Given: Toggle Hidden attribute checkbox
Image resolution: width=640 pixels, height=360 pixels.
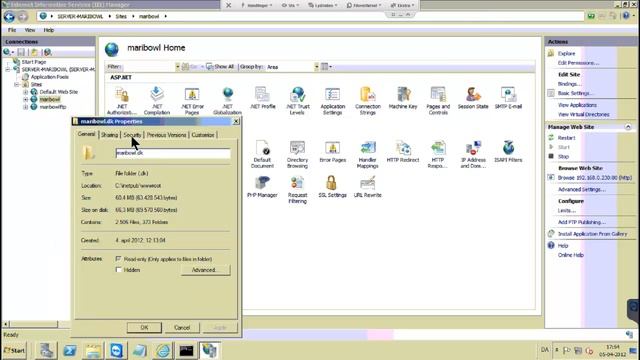Looking at the screenshot, I should tap(118, 270).
